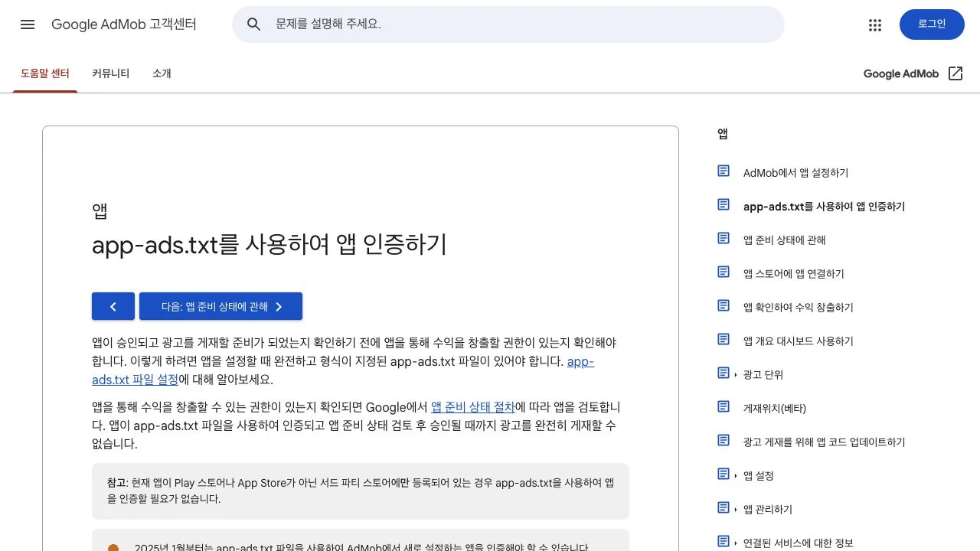Switch to the 소개 tab
Image resolution: width=980 pixels, height=551 pixels.
(x=162, y=73)
